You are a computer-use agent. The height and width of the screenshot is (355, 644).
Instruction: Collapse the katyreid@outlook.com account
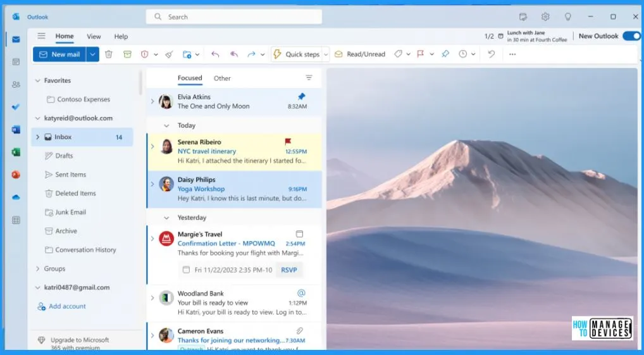coord(37,118)
